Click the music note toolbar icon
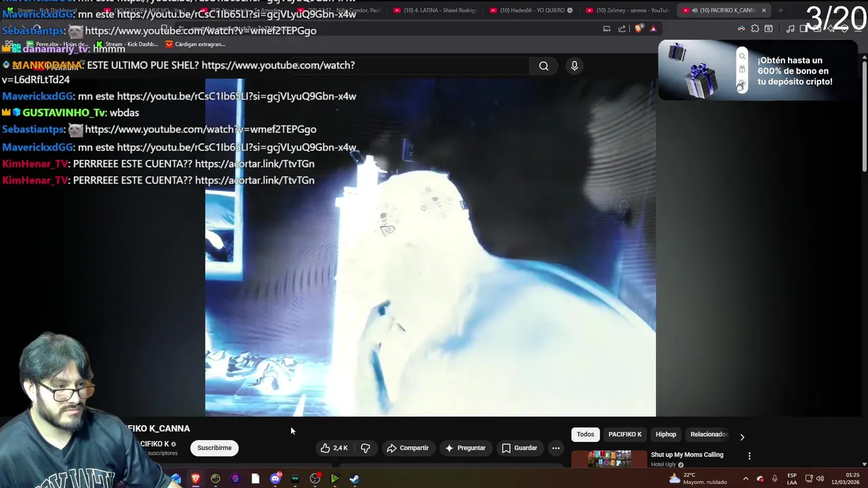 click(790, 28)
